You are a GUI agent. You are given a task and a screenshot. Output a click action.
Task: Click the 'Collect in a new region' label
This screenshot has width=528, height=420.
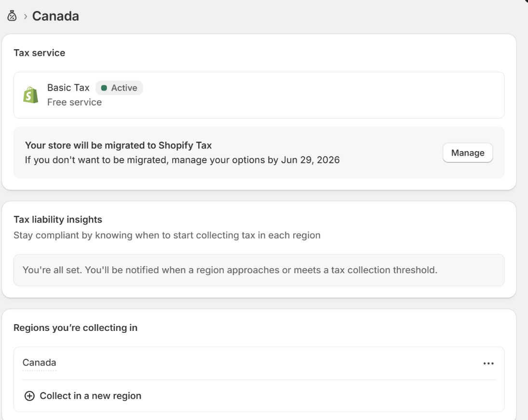pos(90,396)
